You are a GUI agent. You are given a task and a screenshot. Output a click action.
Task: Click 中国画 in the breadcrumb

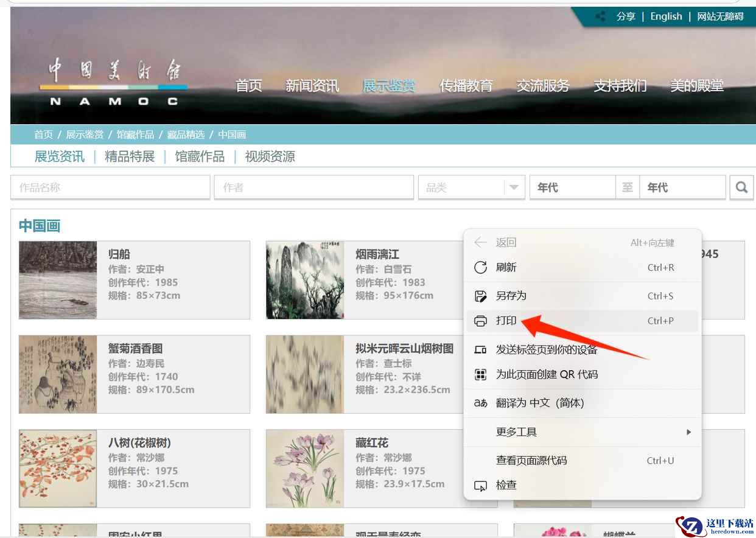coord(232,134)
